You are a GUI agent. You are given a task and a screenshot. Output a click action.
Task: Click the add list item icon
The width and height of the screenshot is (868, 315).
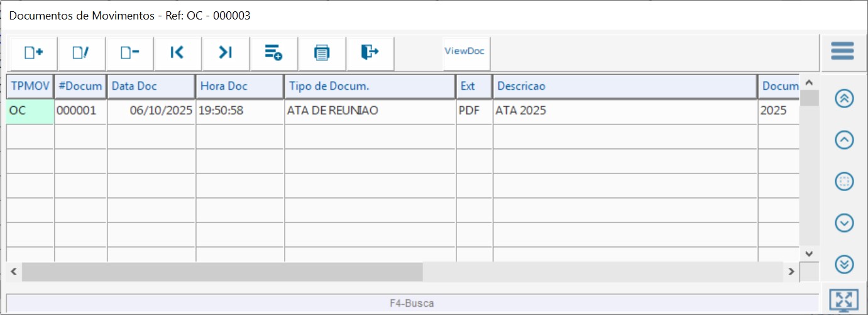273,53
